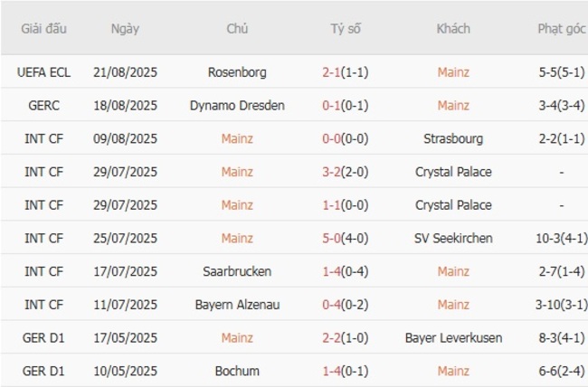
Task: Select the Strasbourg away team
Action: point(453,138)
